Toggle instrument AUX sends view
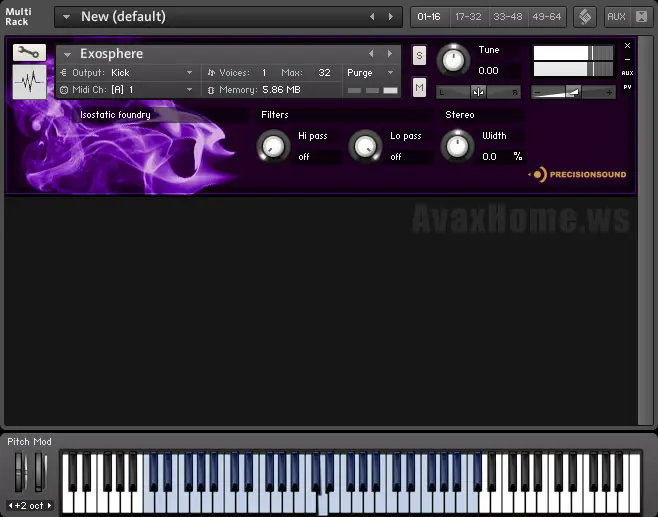 tap(627, 73)
